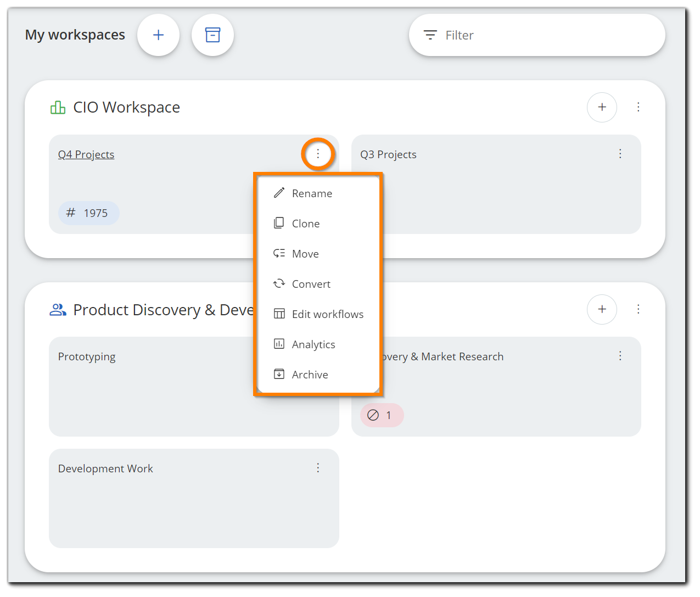Choose Convert option in menu
This screenshot has width=700, height=597.
tap(311, 284)
